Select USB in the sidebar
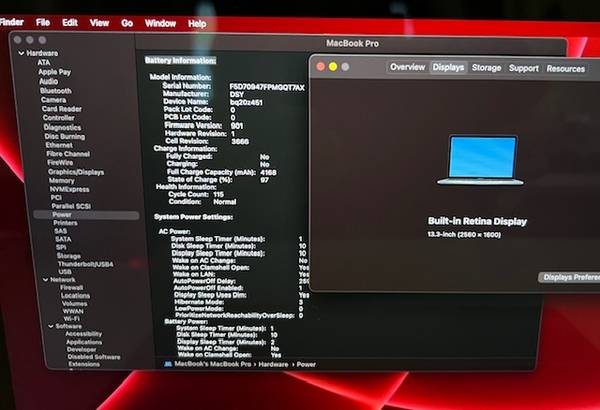The width and height of the screenshot is (600, 410). point(65,272)
